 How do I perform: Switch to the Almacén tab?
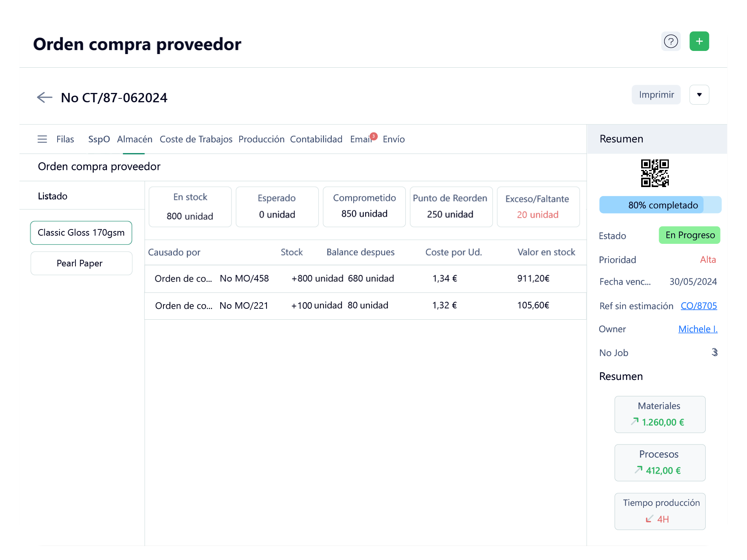point(135,139)
